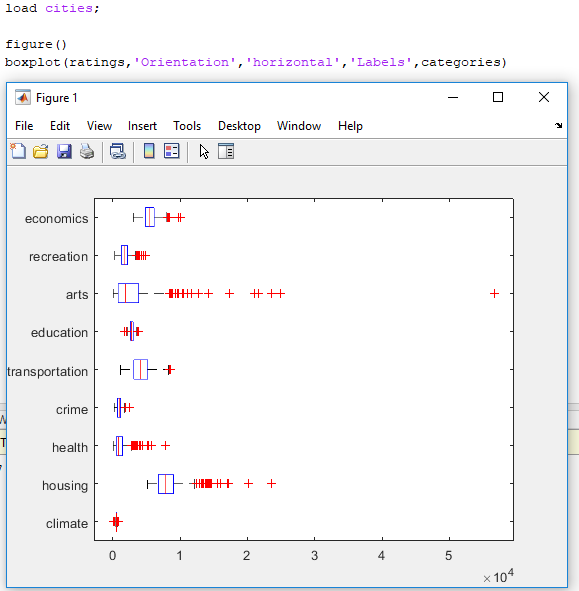Click the dock figure arrow in menu bar
This screenshot has height=591, width=579.
pos(559,126)
